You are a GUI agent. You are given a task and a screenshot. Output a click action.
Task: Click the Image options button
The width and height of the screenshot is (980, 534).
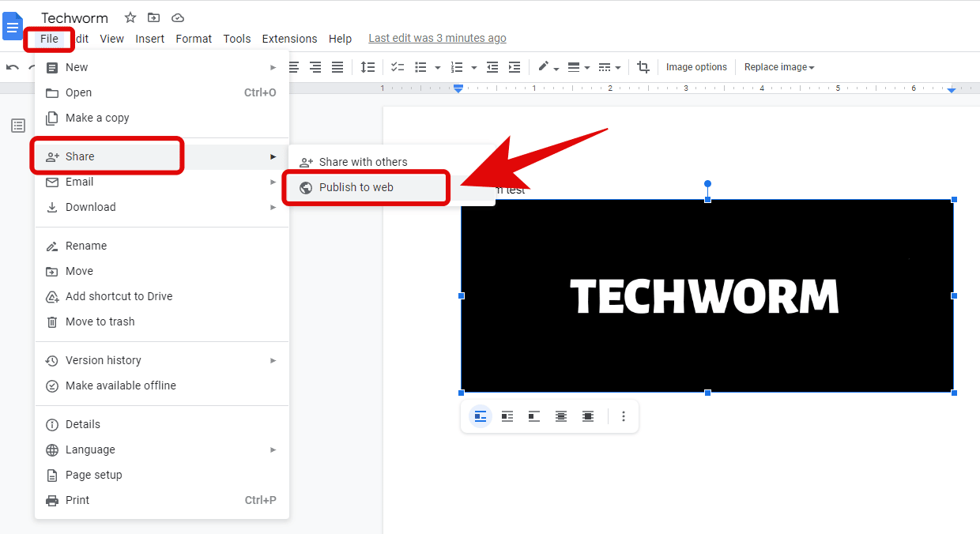696,67
